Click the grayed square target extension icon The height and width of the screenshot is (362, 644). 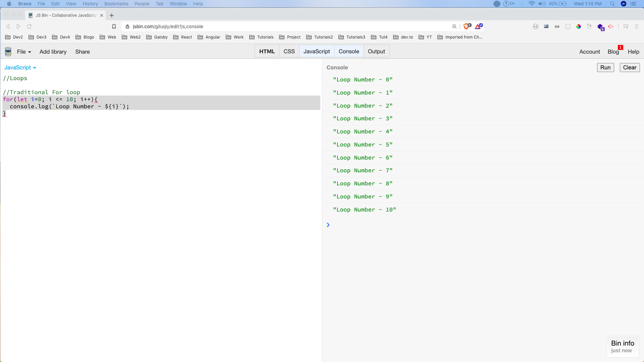pyautogui.click(x=568, y=26)
